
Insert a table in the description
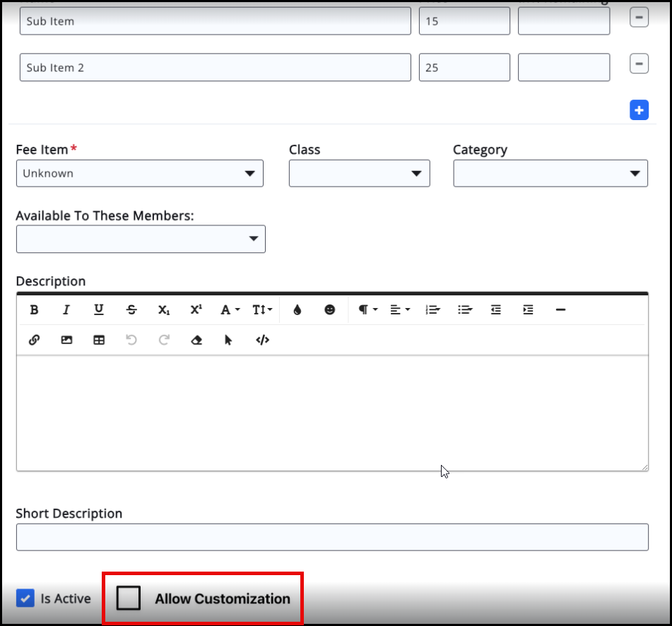click(99, 340)
